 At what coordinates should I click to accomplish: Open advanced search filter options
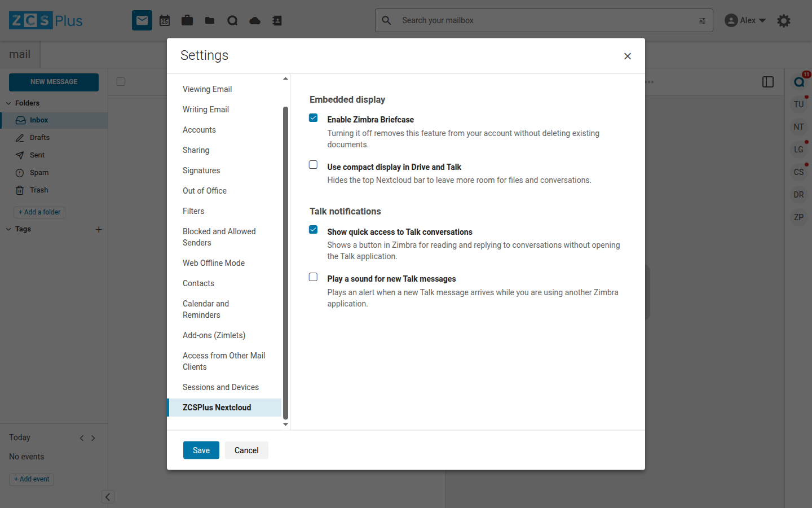click(702, 21)
